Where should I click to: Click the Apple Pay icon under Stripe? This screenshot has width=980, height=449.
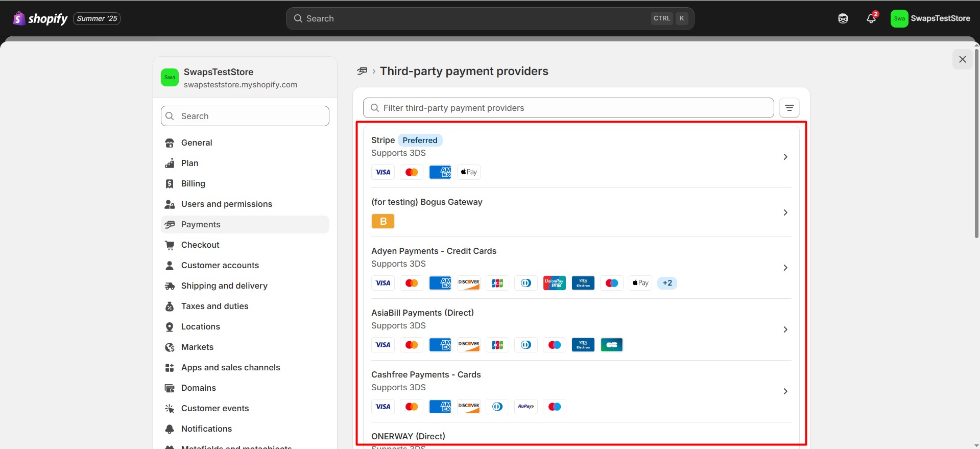coord(468,172)
